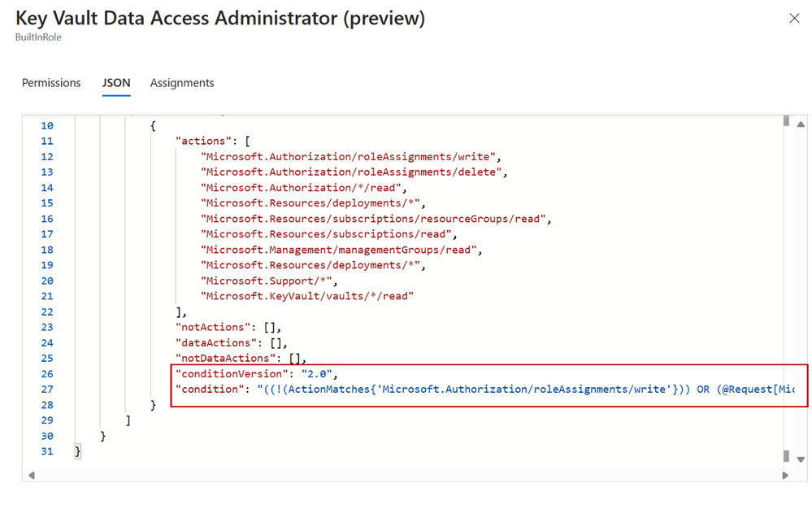This screenshot has height=505, width=812.
Task: Click Microsoft.Resources/deployments/* on line 15
Action: (310, 203)
